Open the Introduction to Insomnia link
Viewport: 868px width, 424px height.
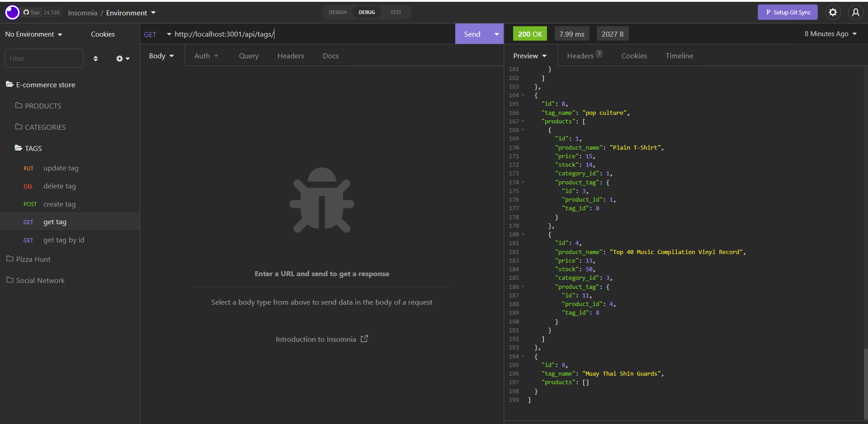(x=321, y=339)
